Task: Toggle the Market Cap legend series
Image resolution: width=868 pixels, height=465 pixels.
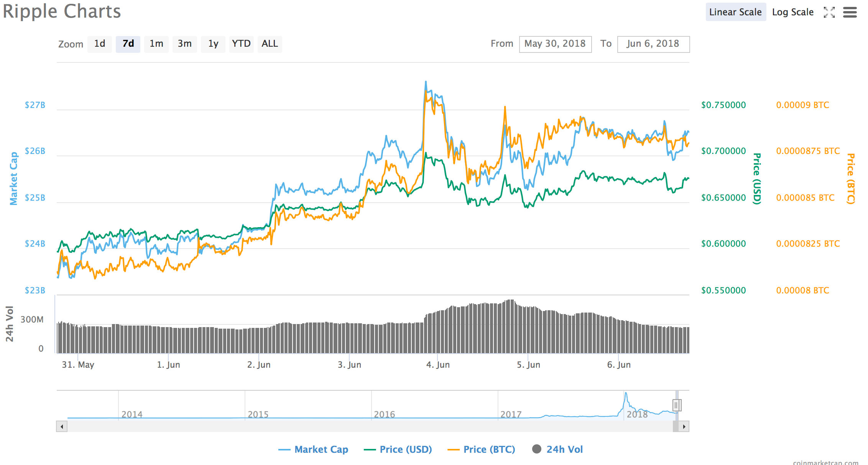Action: (313, 449)
